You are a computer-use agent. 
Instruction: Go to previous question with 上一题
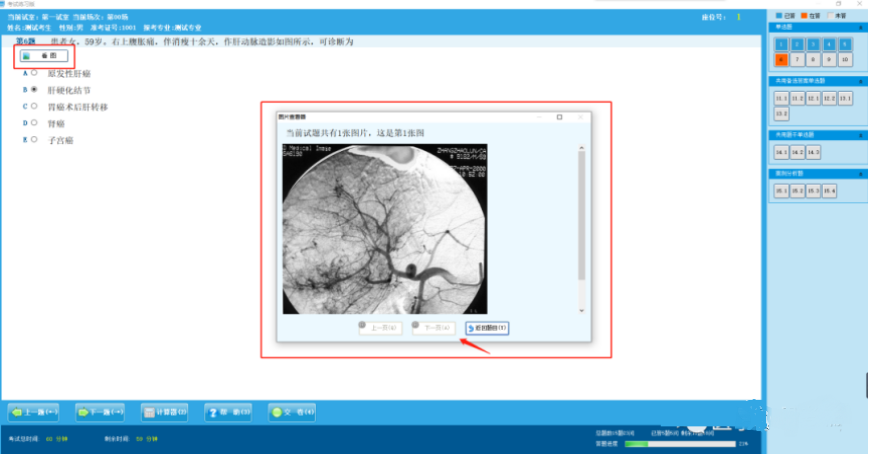point(36,411)
